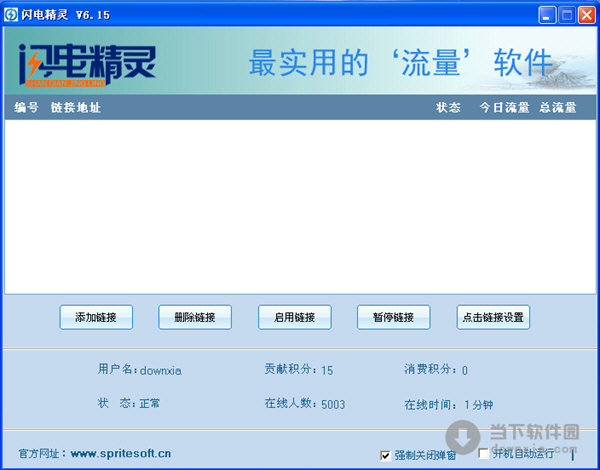This screenshot has width=600, height=470.
Task: Pause links with the 暂停链接 button
Action: click(393, 318)
